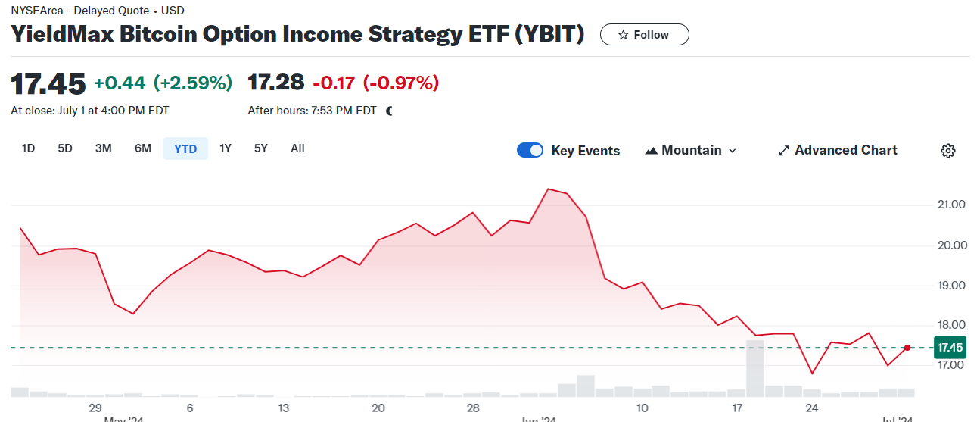Open the Advanced Chart link
The image size is (980, 422).
click(x=845, y=150)
